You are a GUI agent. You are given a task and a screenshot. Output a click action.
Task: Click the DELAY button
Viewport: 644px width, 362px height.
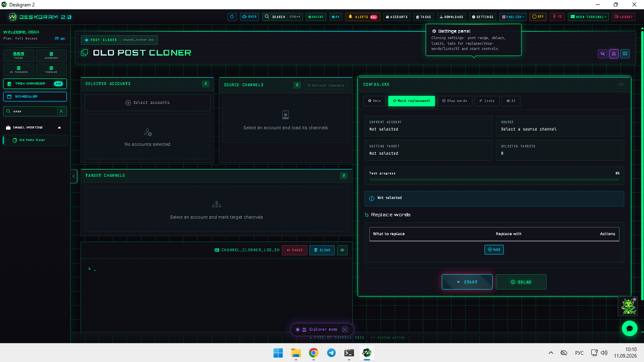(521, 282)
